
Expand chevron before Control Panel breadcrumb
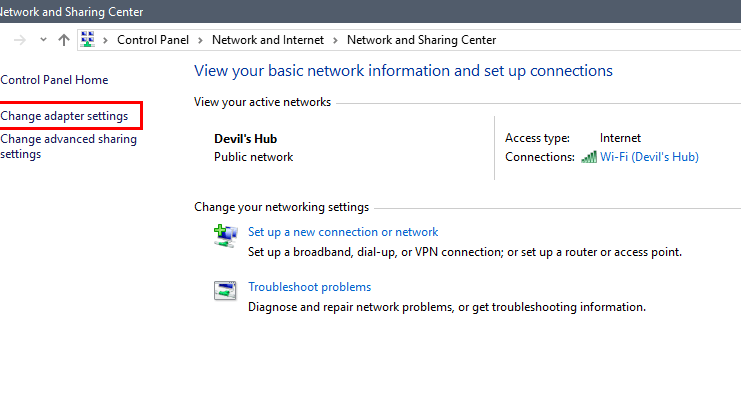point(106,40)
